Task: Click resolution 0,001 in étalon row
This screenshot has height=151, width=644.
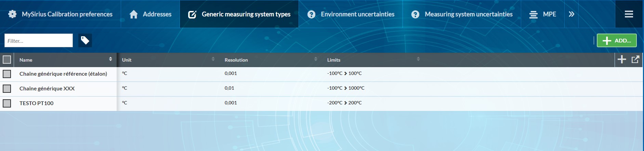Action: [x=231, y=73]
